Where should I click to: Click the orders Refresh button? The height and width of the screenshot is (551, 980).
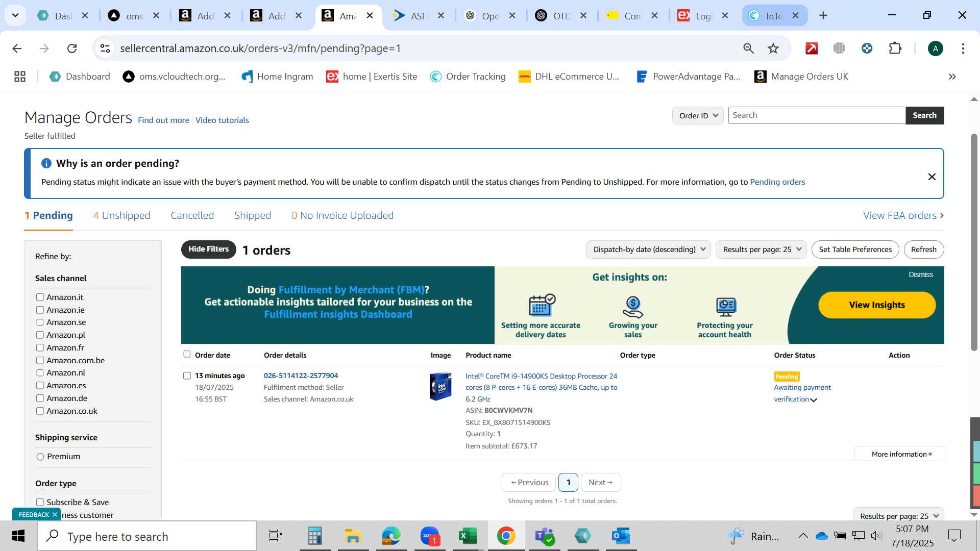coord(923,249)
